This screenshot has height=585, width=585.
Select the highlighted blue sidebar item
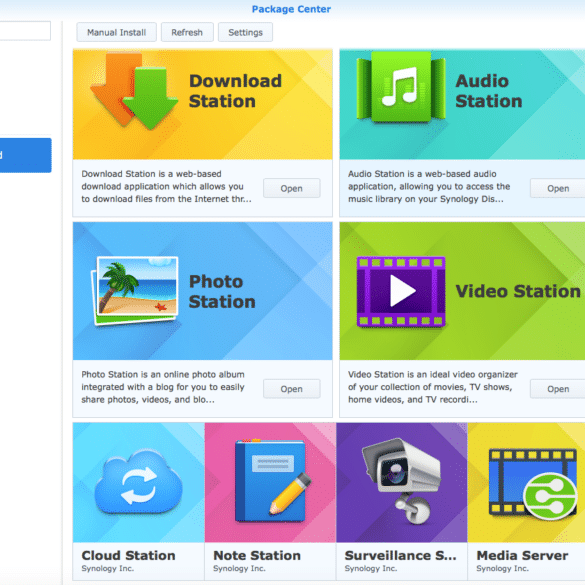[25, 155]
